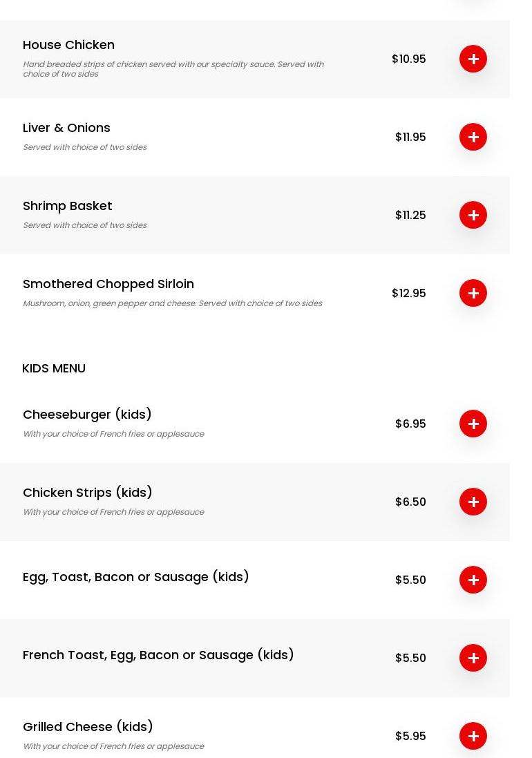Open the House Chicken item title
532x758 pixels.
[x=68, y=45]
